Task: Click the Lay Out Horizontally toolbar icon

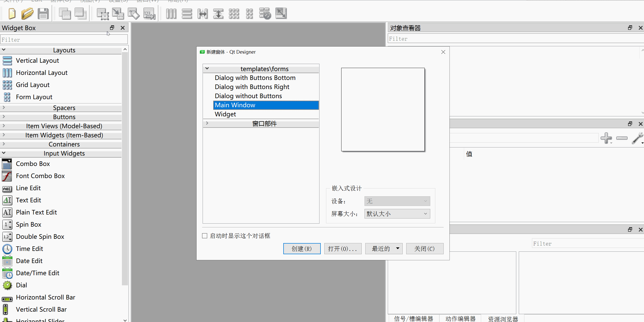Action: coord(171,13)
